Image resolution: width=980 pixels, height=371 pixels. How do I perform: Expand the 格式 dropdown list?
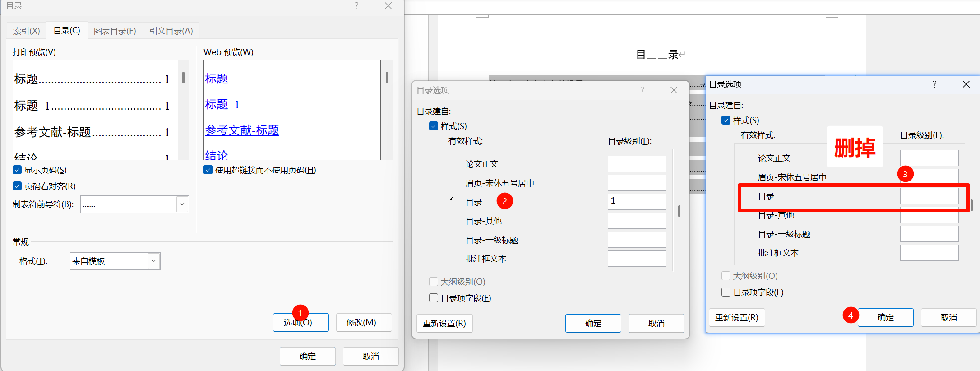coord(153,261)
